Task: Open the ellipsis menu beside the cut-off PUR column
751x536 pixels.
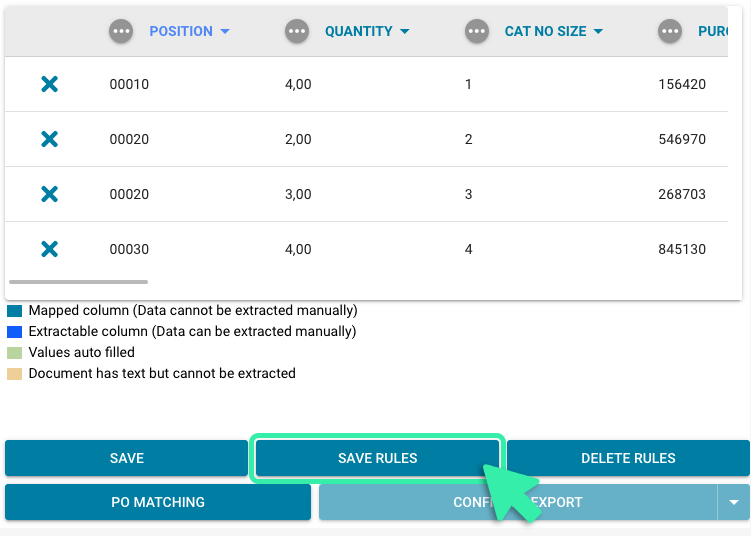Action: click(x=670, y=32)
